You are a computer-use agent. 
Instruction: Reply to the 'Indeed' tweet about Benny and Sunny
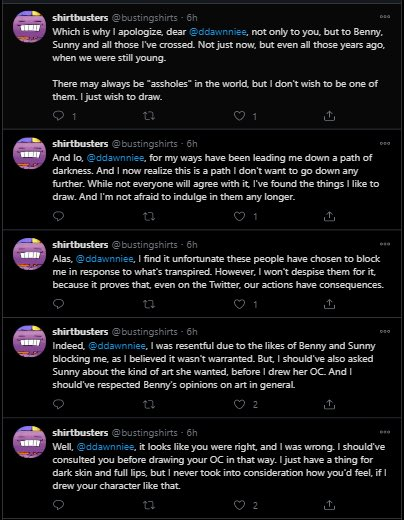tap(59, 404)
